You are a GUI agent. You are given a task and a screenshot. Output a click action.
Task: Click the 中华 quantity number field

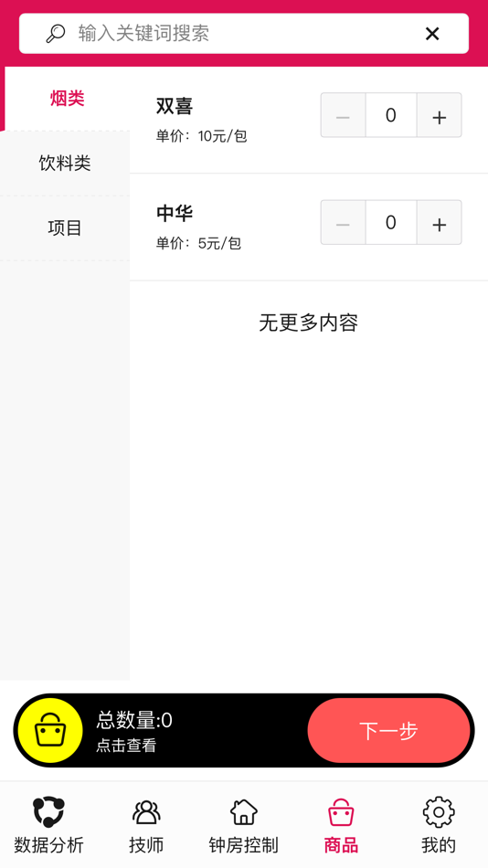click(x=391, y=223)
